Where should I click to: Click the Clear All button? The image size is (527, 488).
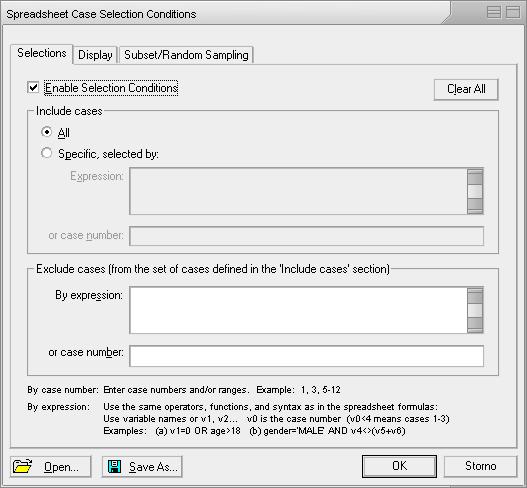(x=466, y=89)
